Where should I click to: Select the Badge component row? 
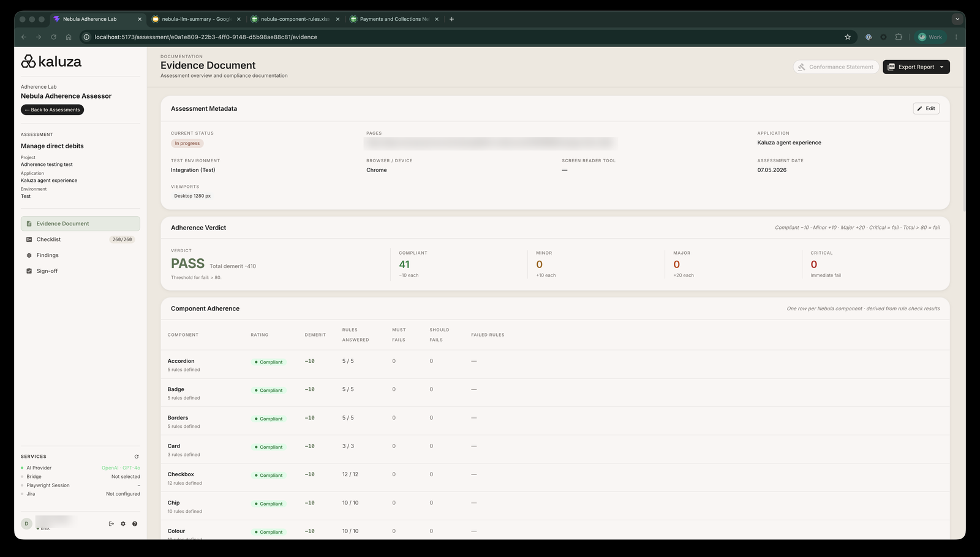(555, 393)
